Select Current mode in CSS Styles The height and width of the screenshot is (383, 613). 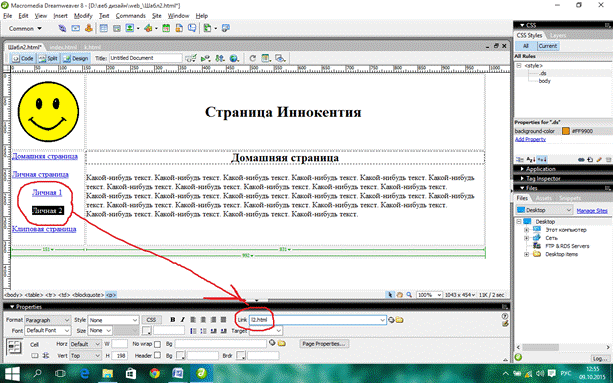tap(548, 46)
